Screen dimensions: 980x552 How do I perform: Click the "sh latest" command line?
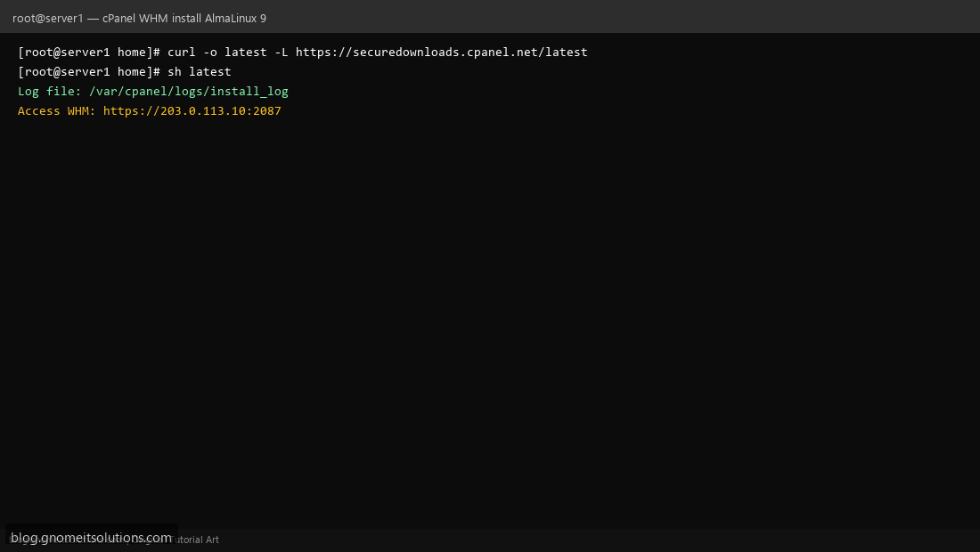[125, 71]
